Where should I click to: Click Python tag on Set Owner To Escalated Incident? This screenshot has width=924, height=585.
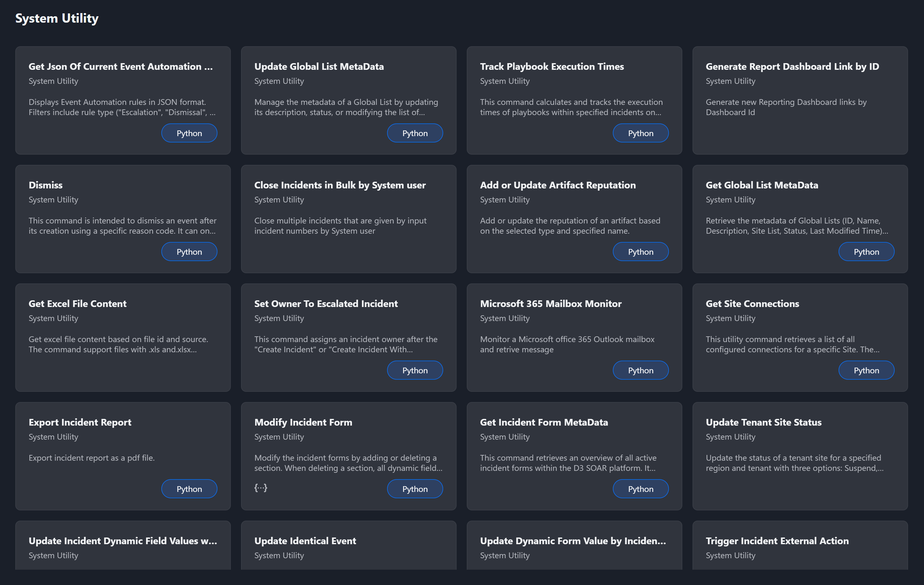(x=415, y=370)
